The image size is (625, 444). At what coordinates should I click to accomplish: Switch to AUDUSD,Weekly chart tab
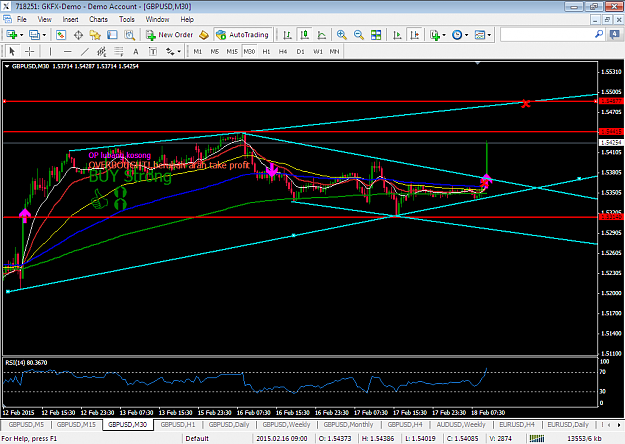(461, 424)
